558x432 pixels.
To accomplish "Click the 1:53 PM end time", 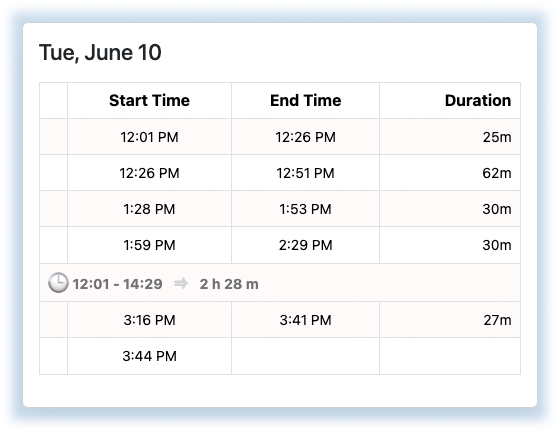I will coord(305,209).
